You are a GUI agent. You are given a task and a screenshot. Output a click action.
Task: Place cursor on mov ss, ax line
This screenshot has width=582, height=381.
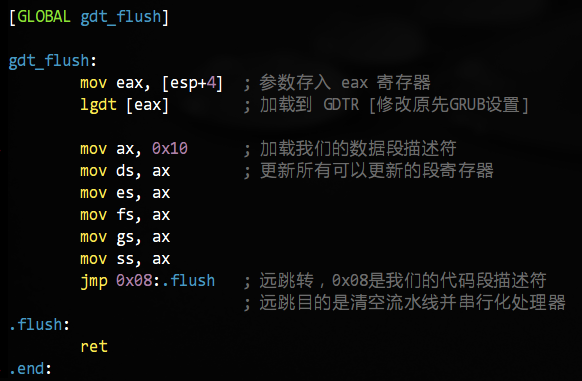coord(125,259)
